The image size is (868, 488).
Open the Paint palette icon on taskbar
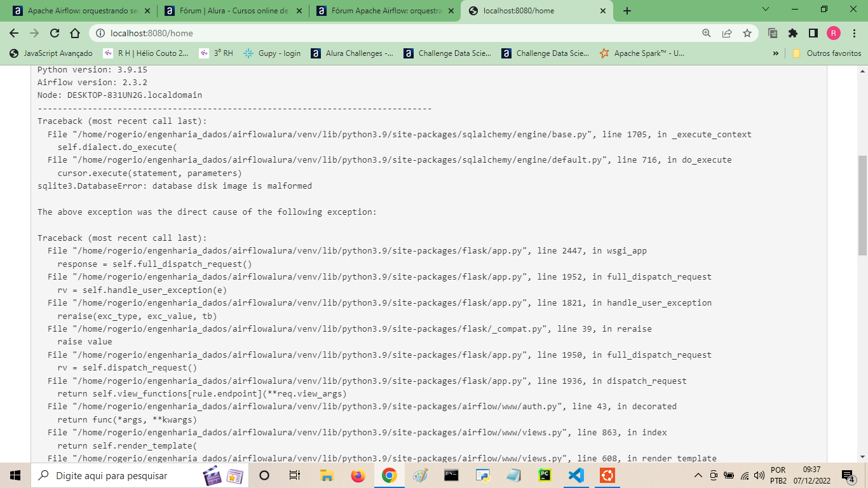(x=420, y=475)
